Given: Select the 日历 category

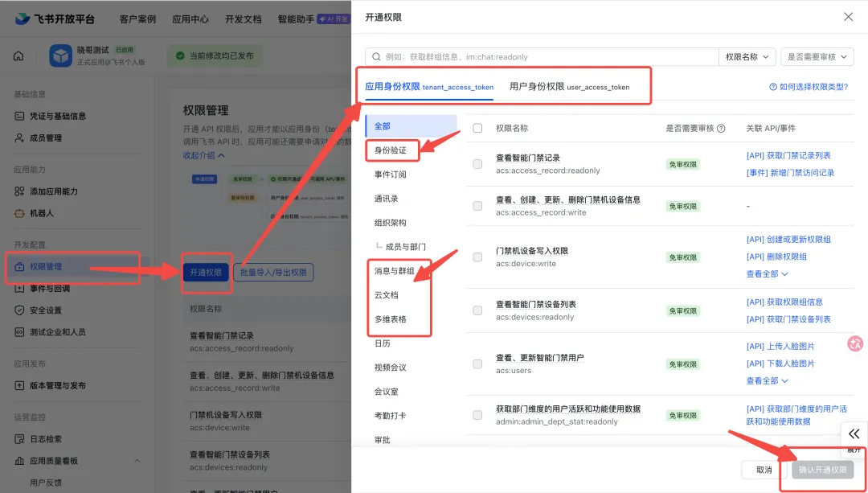Looking at the screenshot, I should point(383,343).
